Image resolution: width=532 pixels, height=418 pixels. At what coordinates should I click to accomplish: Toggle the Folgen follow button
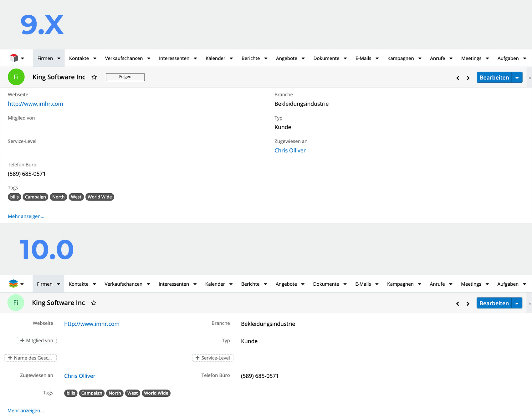pyautogui.click(x=125, y=77)
